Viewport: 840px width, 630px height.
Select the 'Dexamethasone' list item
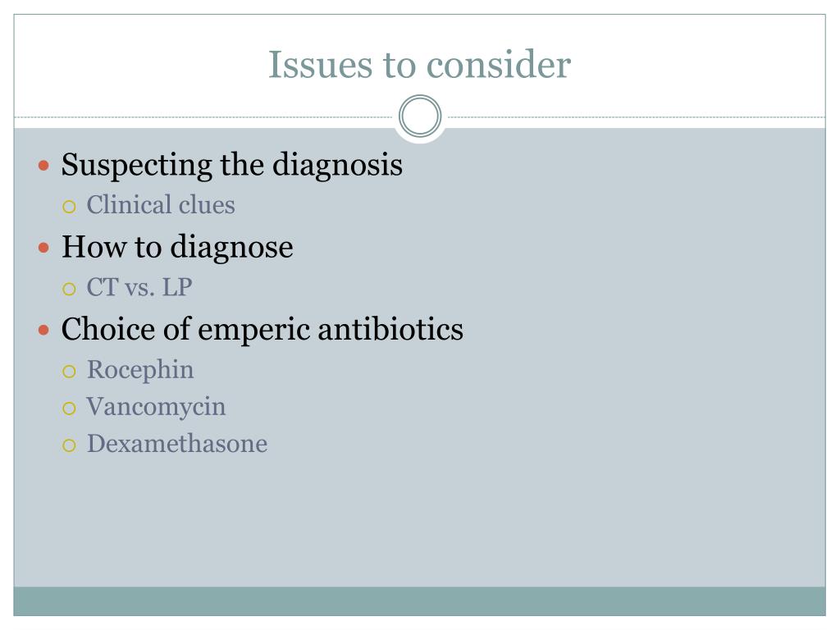pos(177,444)
